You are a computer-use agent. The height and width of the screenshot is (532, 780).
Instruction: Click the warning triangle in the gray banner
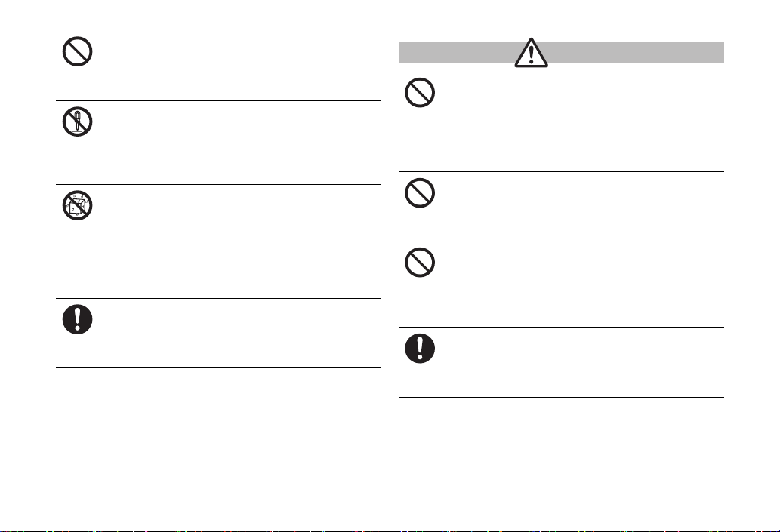(x=532, y=53)
